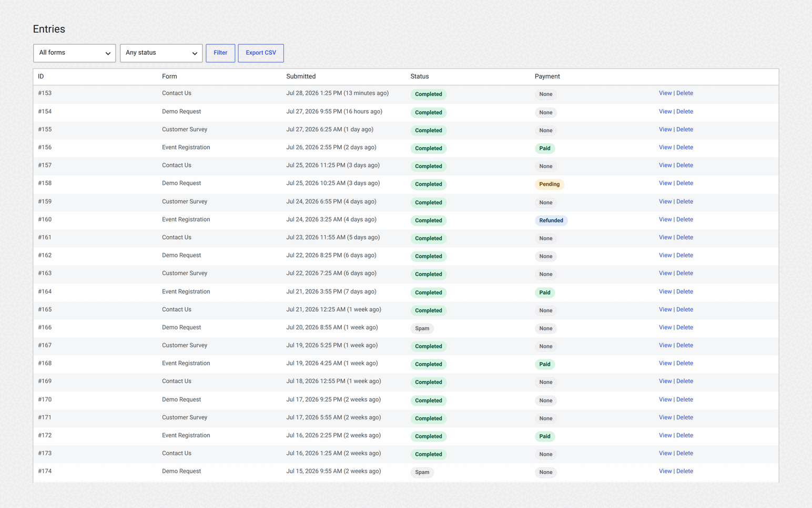Viewport: 812px width, 508px height.
Task: View entry #173
Action: coord(665,453)
